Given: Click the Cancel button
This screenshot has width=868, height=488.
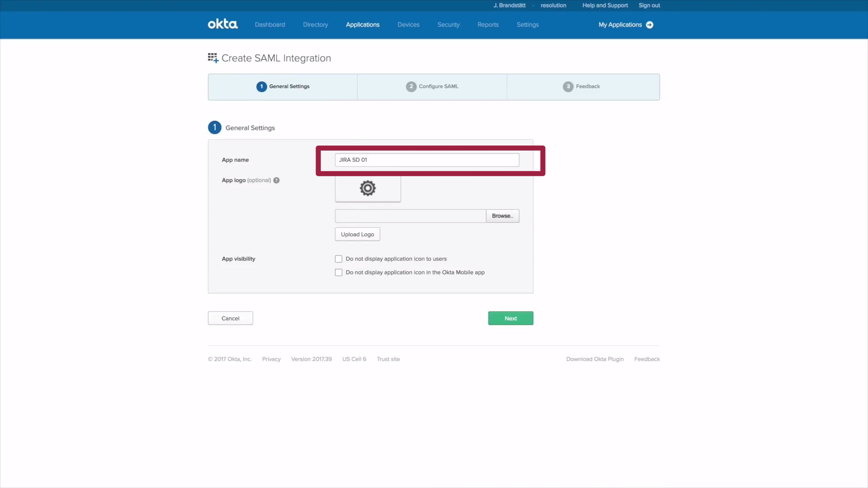Looking at the screenshot, I should [x=230, y=318].
